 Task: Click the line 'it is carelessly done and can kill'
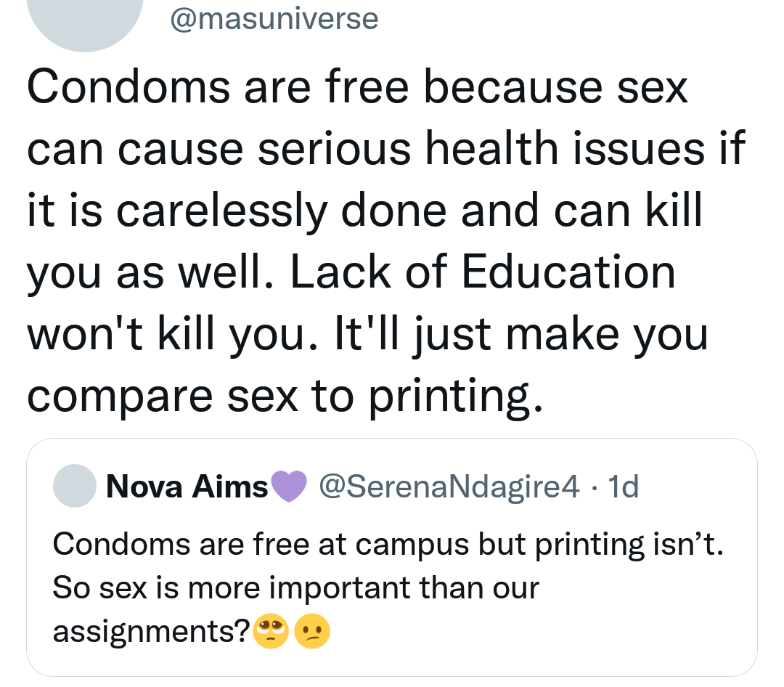[365, 211]
